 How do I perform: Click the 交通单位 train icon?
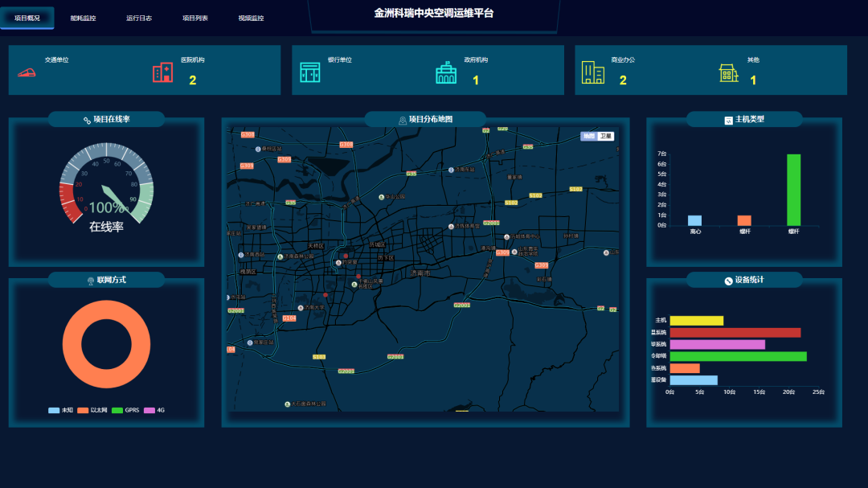tap(27, 72)
